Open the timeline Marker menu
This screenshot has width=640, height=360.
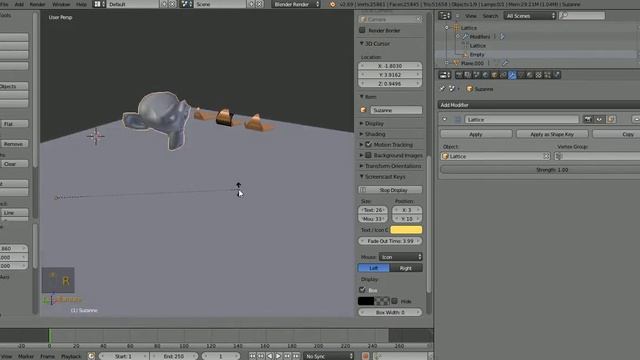(26, 356)
